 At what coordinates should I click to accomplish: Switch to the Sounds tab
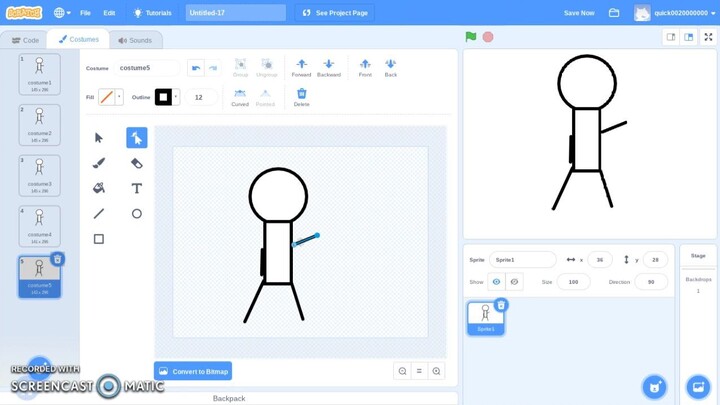[135, 40]
